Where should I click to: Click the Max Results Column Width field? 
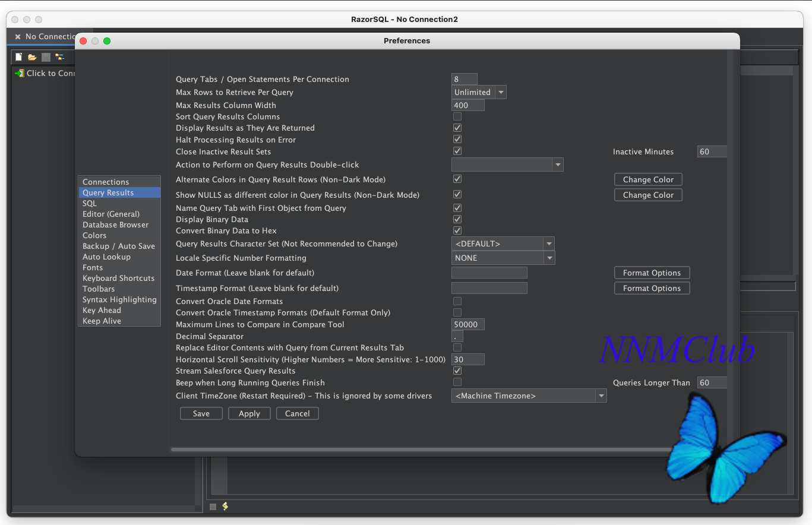click(468, 105)
